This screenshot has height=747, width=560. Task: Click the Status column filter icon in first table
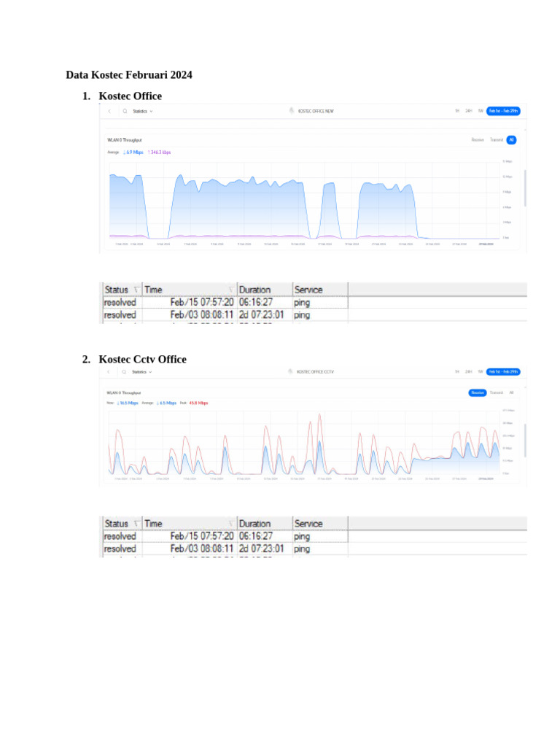pyautogui.click(x=136, y=290)
